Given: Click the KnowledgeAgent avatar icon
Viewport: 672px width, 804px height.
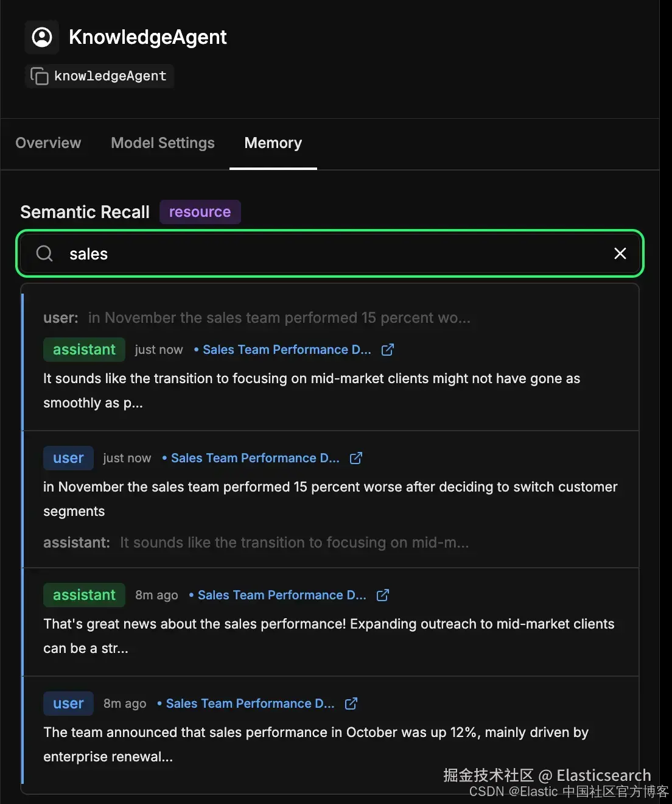Looking at the screenshot, I should tap(42, 37).
